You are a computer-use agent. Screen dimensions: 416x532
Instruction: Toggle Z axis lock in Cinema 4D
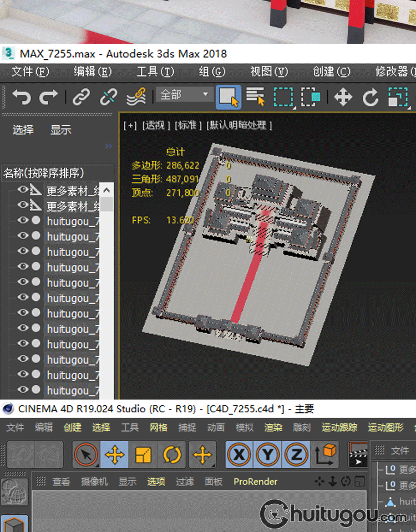coord(296,454)
